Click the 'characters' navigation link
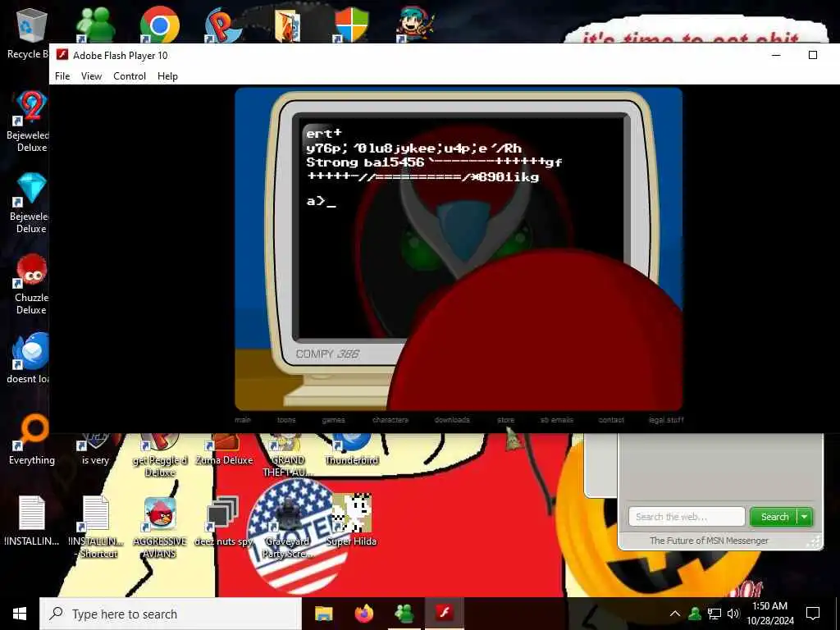The image size is (840, 630). coord(390,420)
